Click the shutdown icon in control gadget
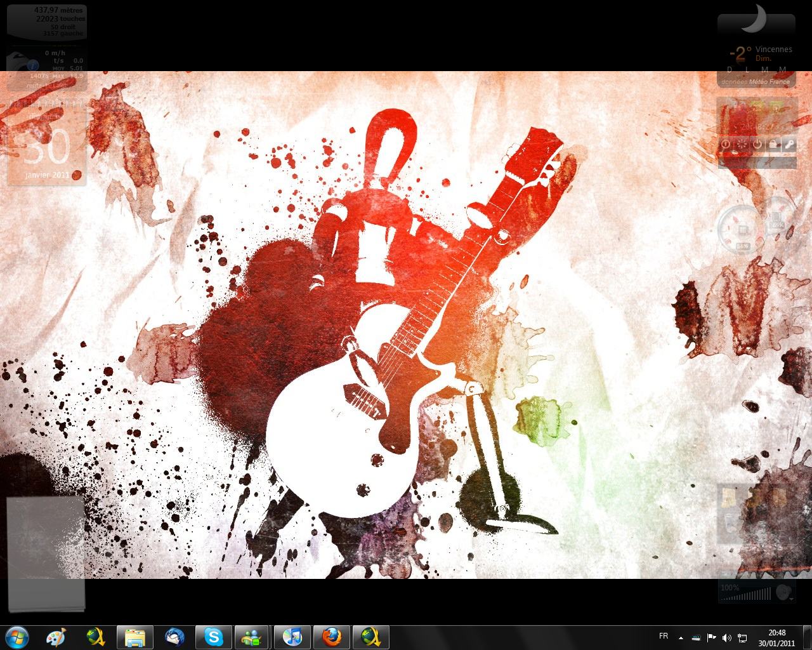 (x=726, y=144)
